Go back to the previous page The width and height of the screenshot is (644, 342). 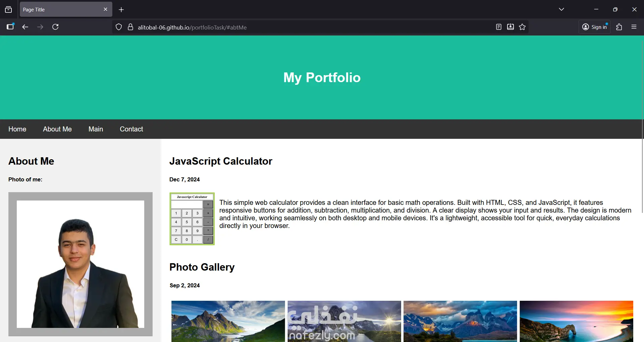[x=25, y=27]
